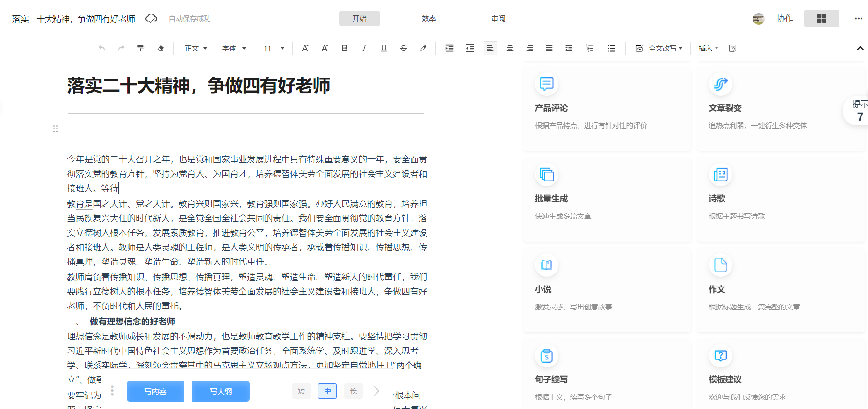This screenshot has height=409, width=868.
Task: Click the redo arrow icon
Action: pyautogui.click(x=122, y=48)
